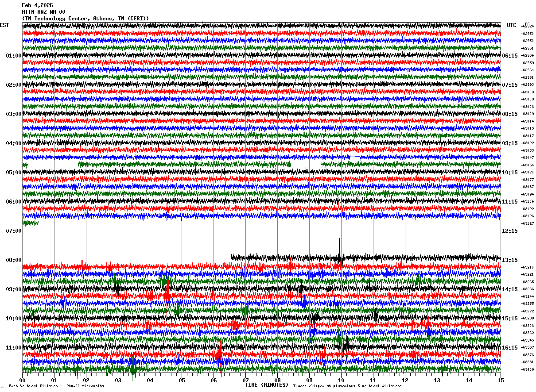Viewport: 536px width, 392px height.
Task: Select the 06:00 EST hour label
Action: click(14, 202)
